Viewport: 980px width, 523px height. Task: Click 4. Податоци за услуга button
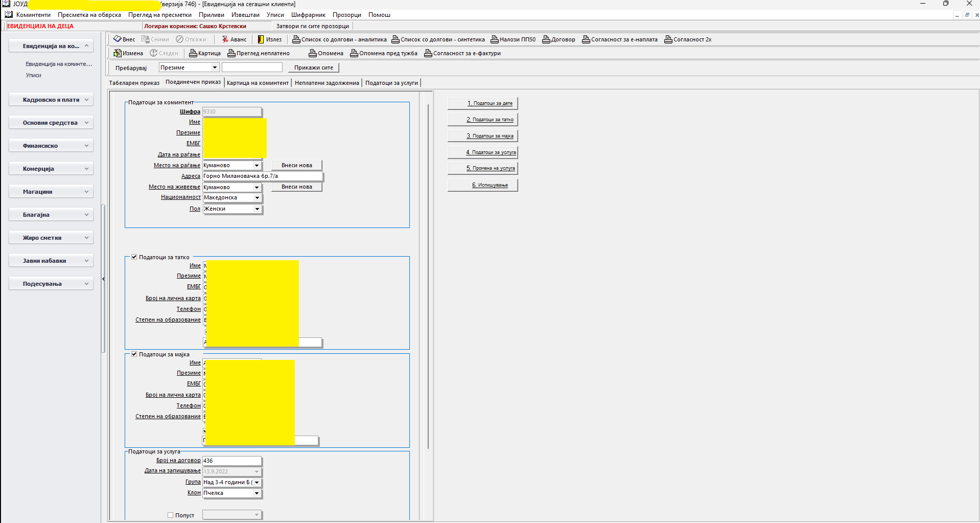coord(483,152)
